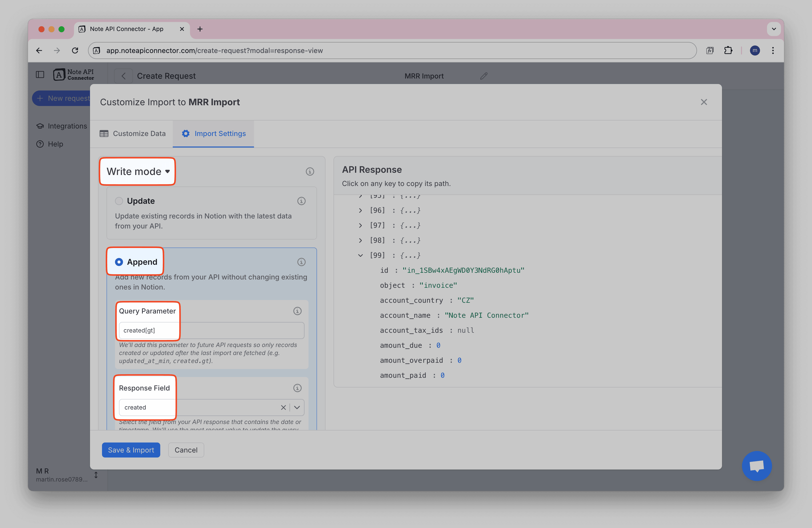Clear the Response Field selection with X
Viewport: 812px width, 528px height.
pos(283,407)
